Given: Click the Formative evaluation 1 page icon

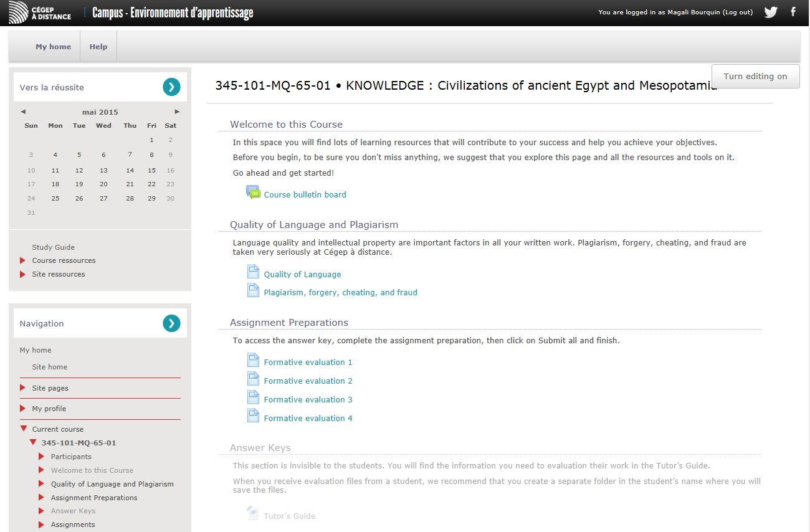Looking at the screenshot, I should pyautogui.click(x=253, y=361).
